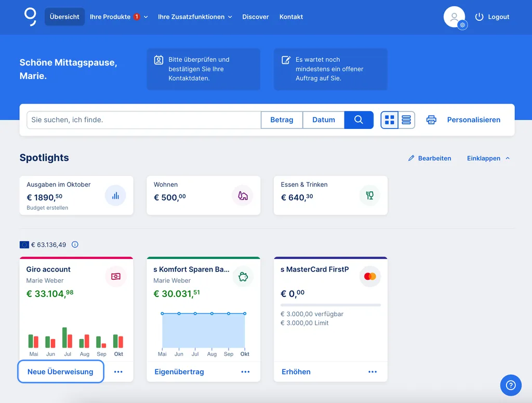Expand the Ihre Produkte menu
Image resolution: width=532 pixels, height=403 pixels.
pyautogui.click(x=118, y=17)
